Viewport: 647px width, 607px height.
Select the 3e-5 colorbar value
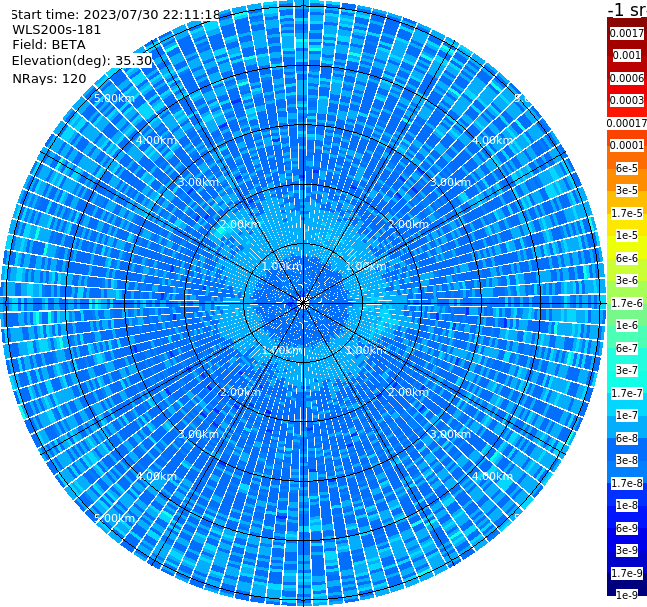627,190
